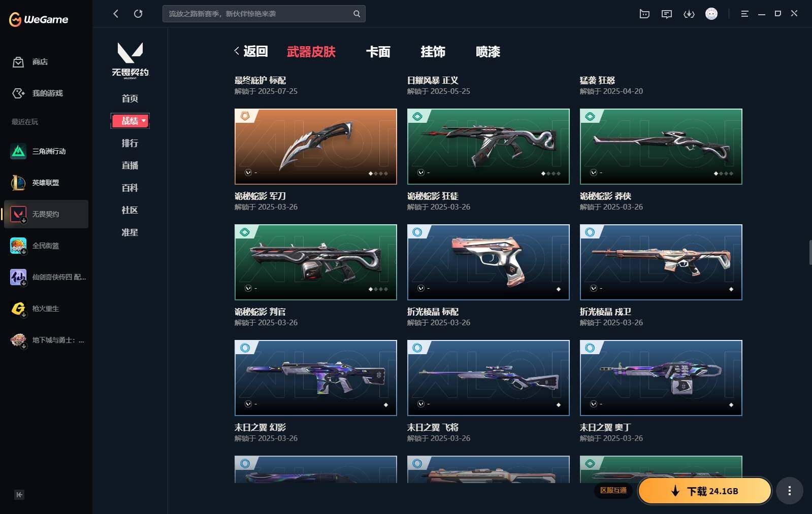Open the three-dots more options button
812x514 pixels.
[789, 491]
